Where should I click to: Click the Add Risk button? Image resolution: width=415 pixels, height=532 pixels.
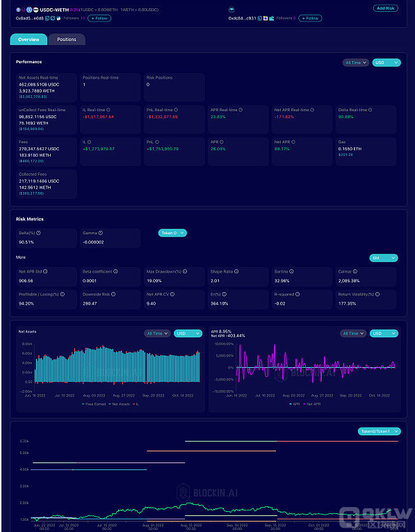click(386, 8)
